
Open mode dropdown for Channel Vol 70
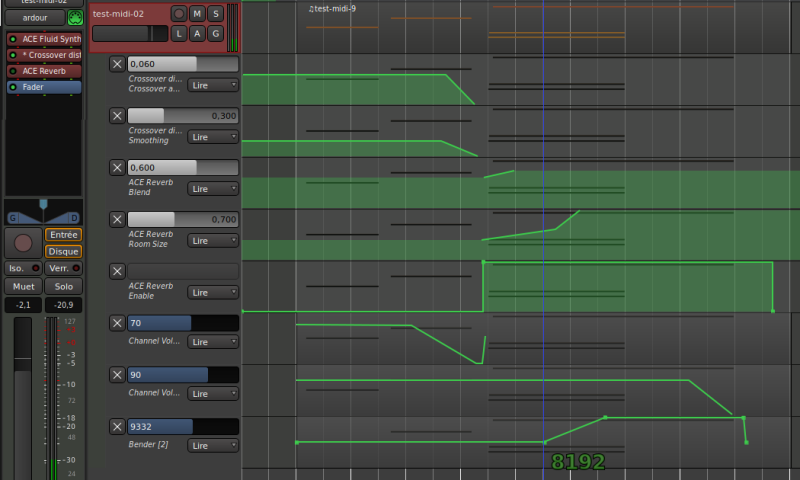point(213,342)
